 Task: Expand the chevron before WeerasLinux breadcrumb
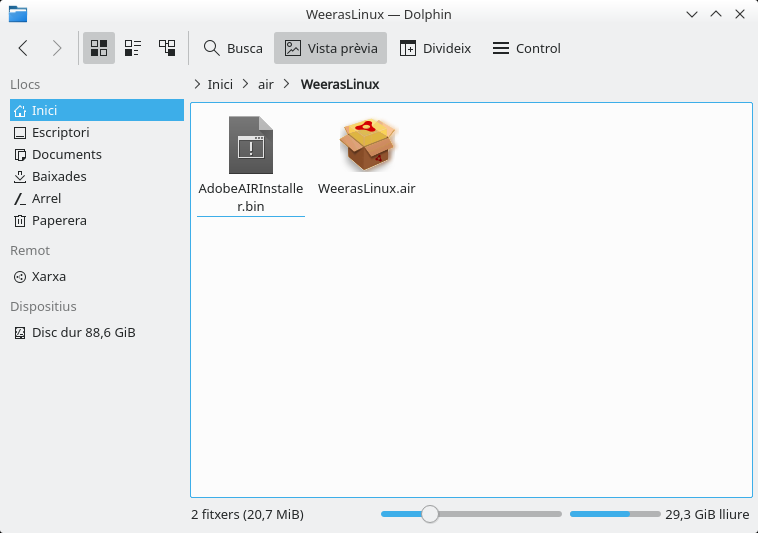click(287, 85)
